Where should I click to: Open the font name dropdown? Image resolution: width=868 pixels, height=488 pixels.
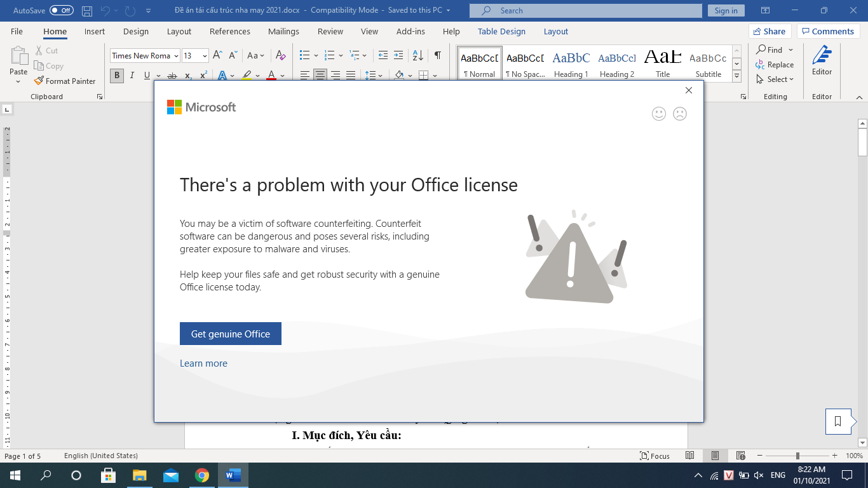(x=176, y=56)
